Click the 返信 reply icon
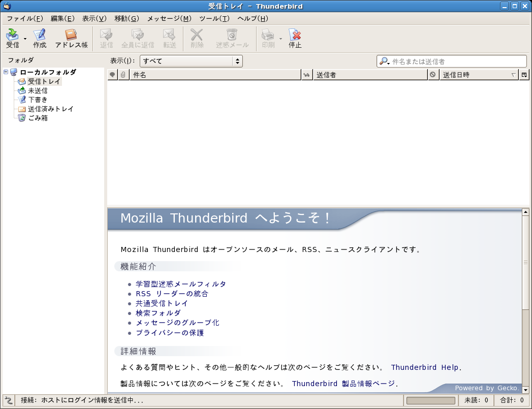 pos(106,38)
